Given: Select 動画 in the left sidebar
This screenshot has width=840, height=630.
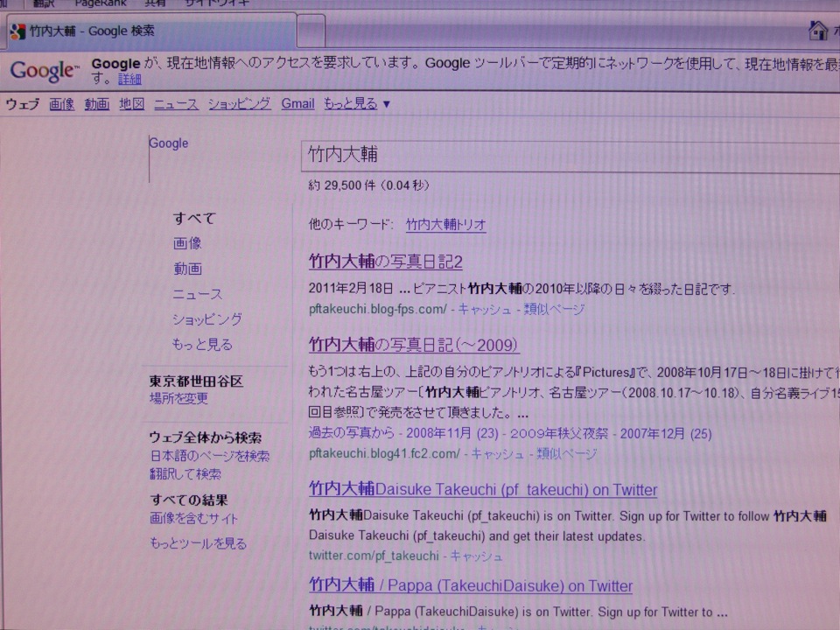Looking at the screenshot, I should pos(187,269).
